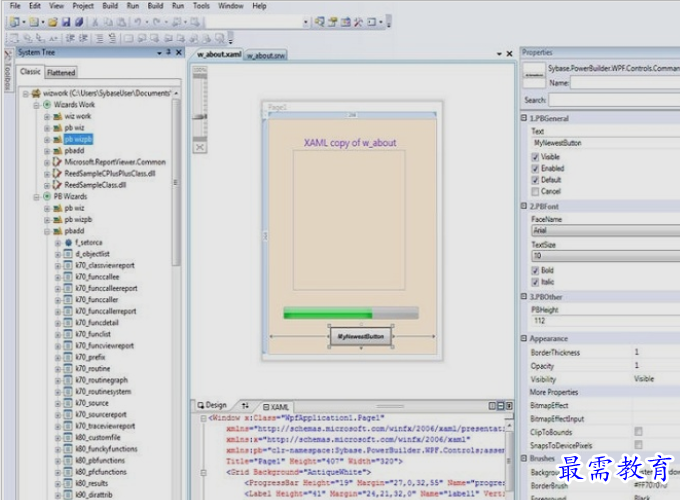Click the swap panes arrows icon
This screenshot has width=680, height=500.
pyautogui.click(x=245, y=406)
